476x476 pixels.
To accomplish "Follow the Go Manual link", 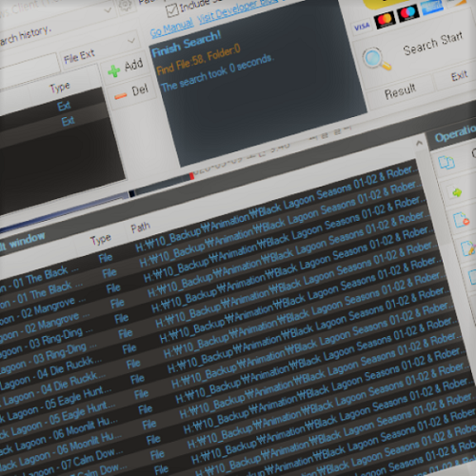I will tap(171, 29).
